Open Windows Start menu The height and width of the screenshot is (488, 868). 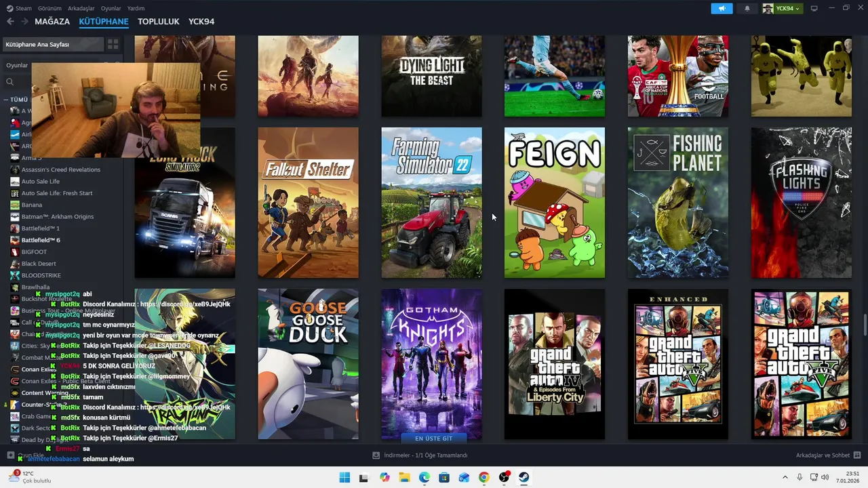tap(344, 477)
